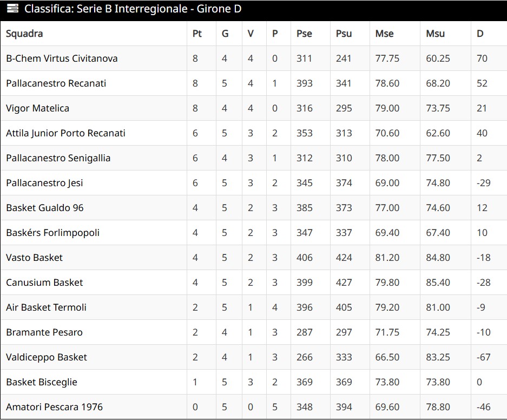Click the Pt column header
The image size is (507, 420).
(197, 34)
